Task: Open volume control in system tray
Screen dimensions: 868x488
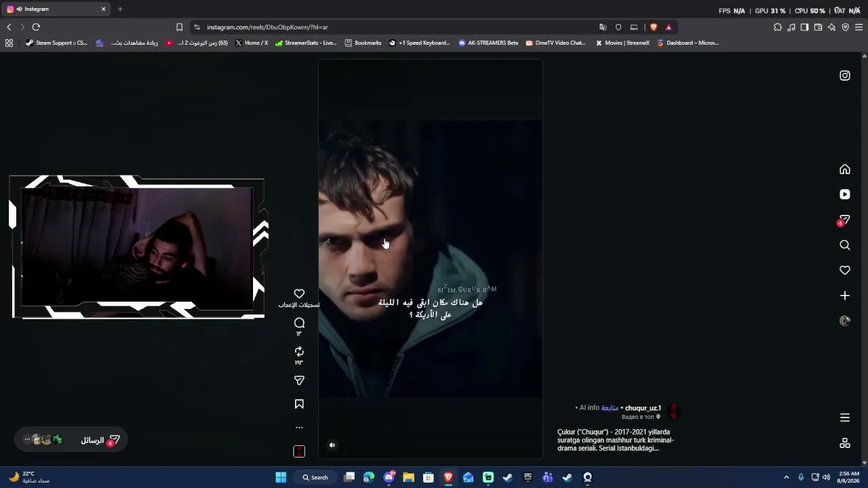Action: [x=826, y=477]
